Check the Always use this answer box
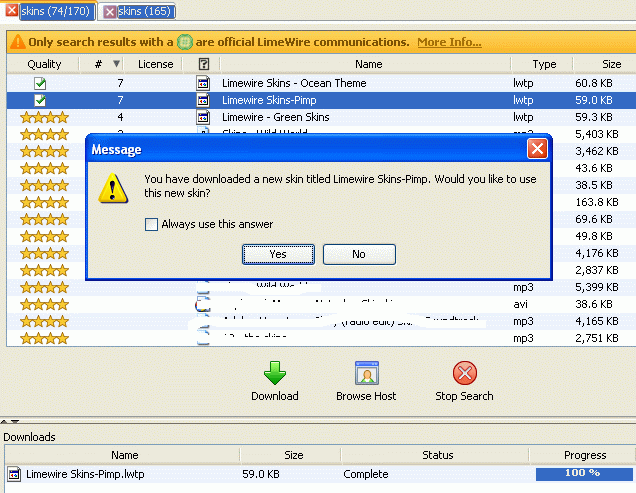The height and width of the screenshot is (493, 636). coord(151,224)
